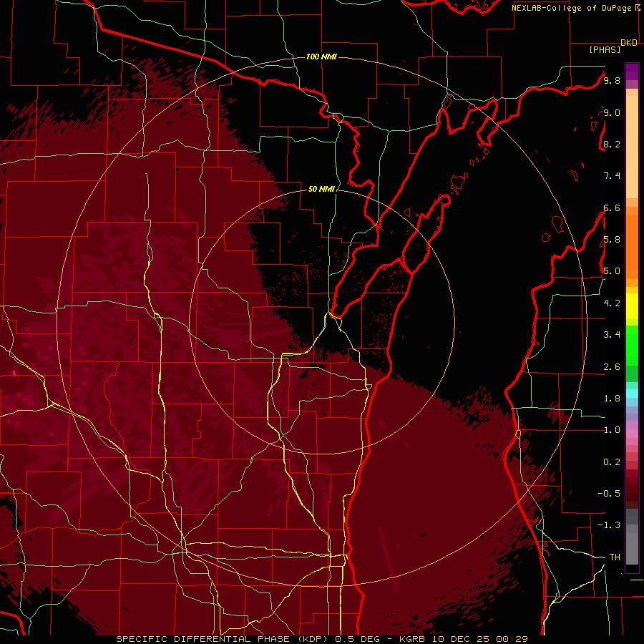
Task: Click the TH threshold label on the scale
Action: [x=615, y=557]
